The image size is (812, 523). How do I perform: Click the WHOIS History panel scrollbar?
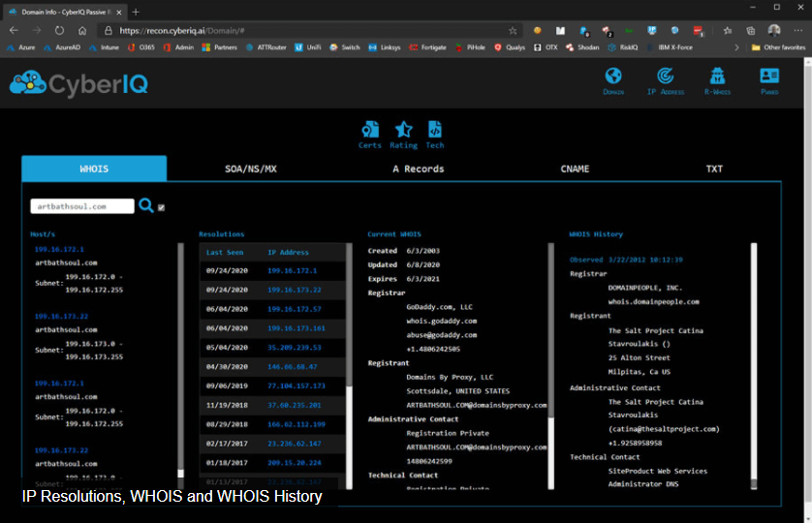pyautogui.click(x=754, y=365)
